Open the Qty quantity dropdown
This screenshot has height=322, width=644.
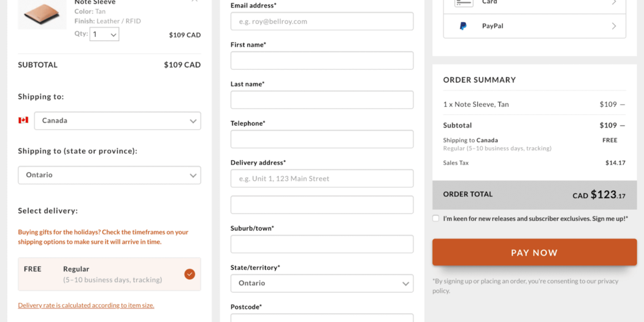104,34
